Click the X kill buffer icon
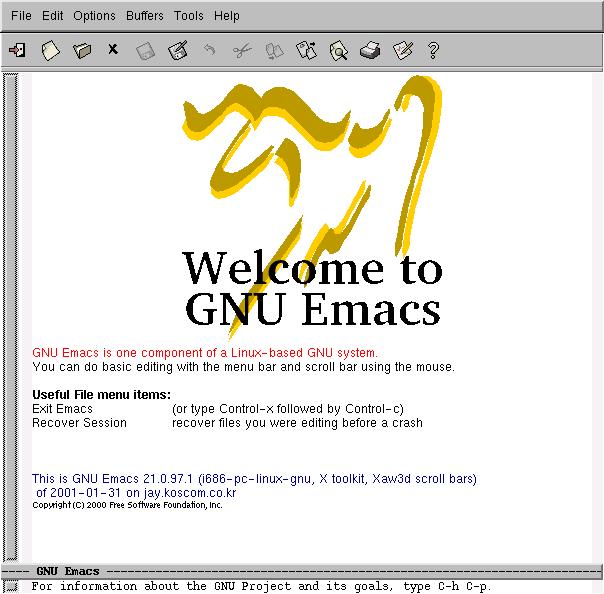The image size is (604, 594). 113,49
